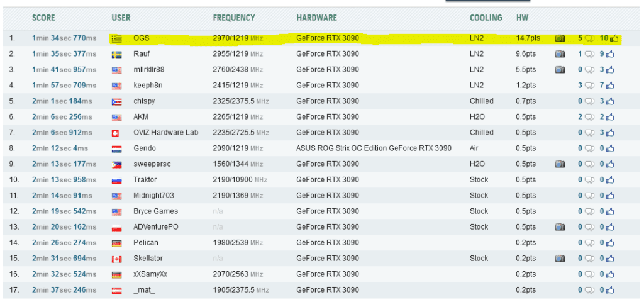Click frequency 2235/2725.5 MHz

[241, 133]
